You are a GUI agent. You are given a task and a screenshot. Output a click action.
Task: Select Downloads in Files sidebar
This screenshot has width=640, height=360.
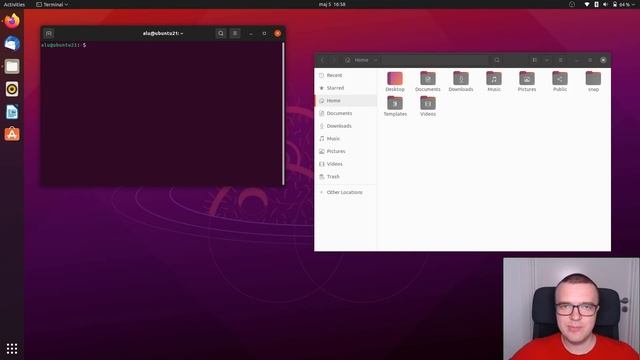[346, 126]
